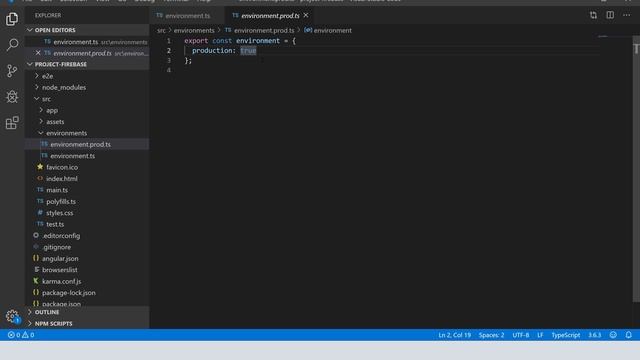Open karma.conf.js in the explorer
Image resolution: width=640 pixels, height=360 pixels.
coord(87,281)
